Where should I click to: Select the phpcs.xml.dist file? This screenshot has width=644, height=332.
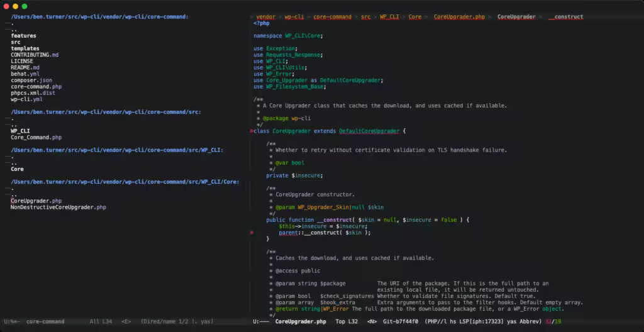tap(33, 93)
